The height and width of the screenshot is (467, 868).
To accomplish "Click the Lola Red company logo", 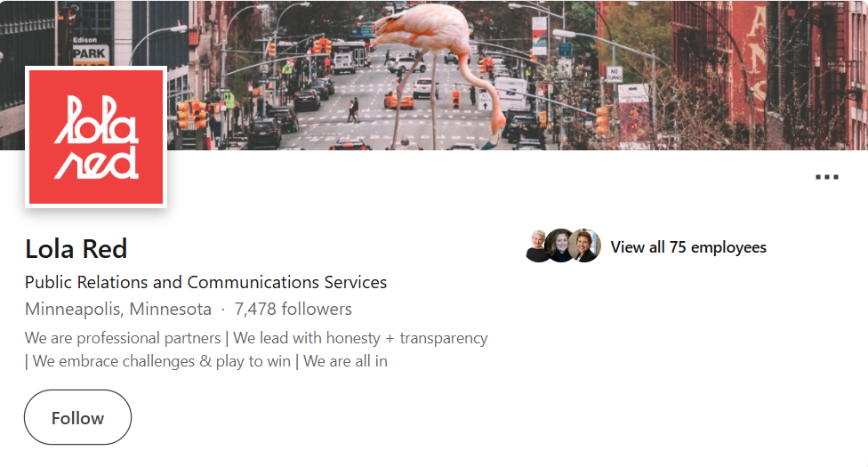I will coord(96,137).
